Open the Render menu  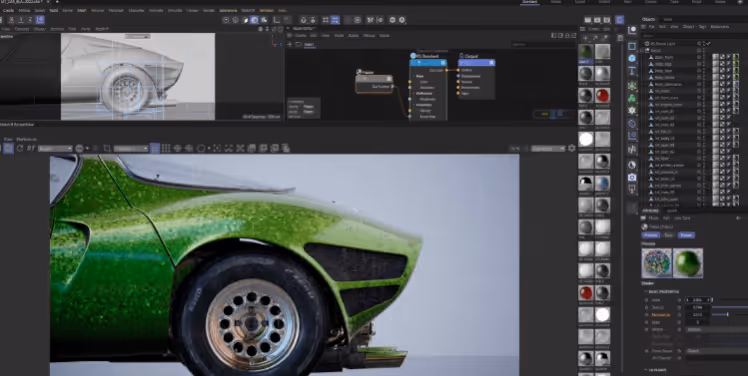click(209, 10)
